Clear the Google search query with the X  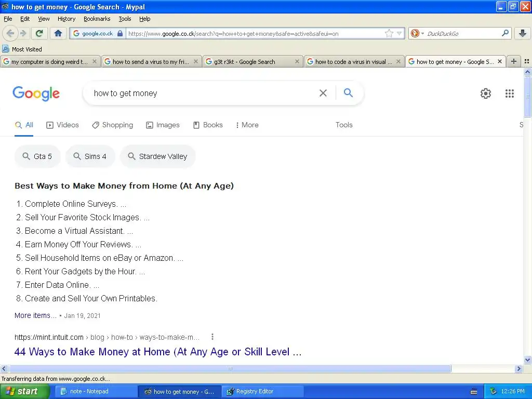tap(323, 93)
